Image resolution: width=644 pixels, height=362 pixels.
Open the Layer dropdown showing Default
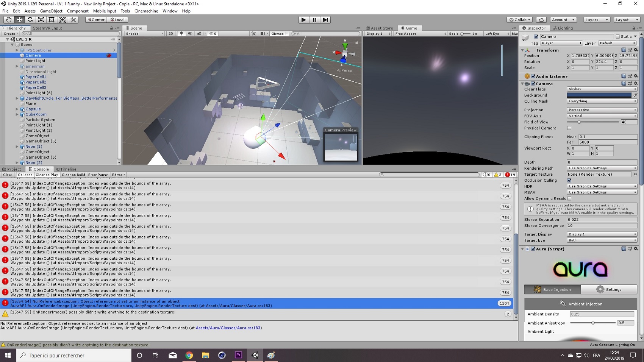(617, 43)
